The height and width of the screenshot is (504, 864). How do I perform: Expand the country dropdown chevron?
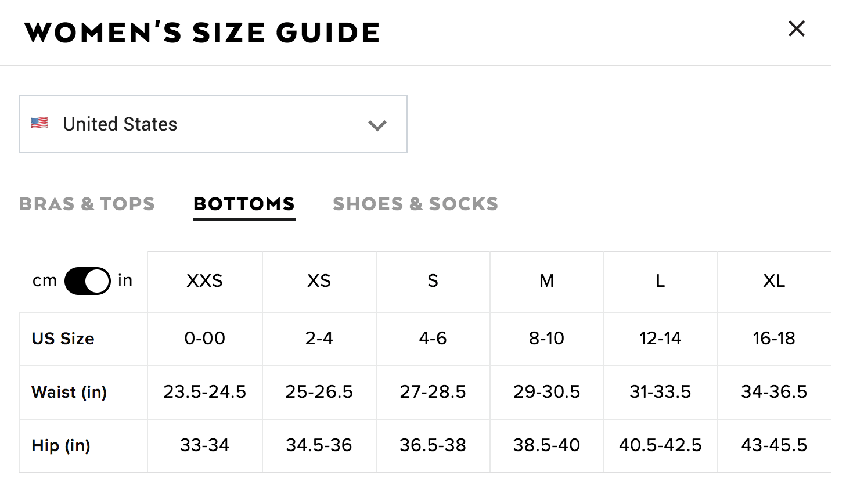tap(377, 125)
